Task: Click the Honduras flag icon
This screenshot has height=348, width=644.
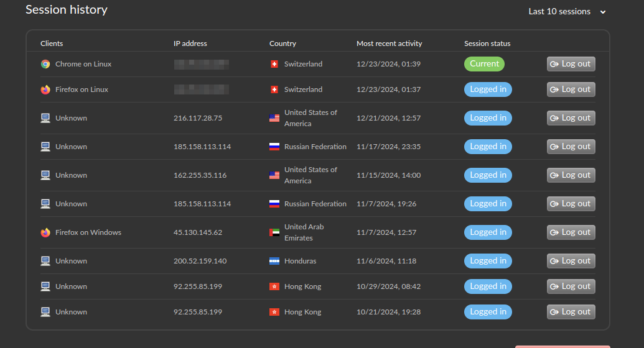Action: (x=274, y=261)
